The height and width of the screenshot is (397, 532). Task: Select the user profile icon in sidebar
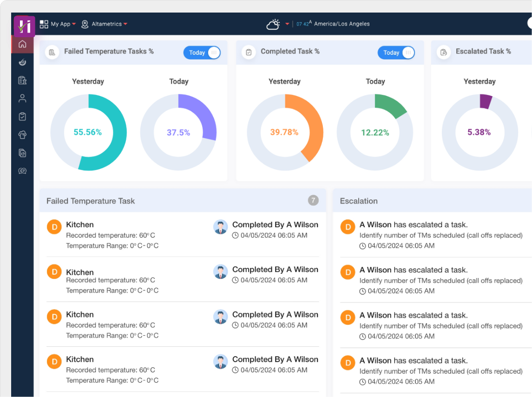22,99
